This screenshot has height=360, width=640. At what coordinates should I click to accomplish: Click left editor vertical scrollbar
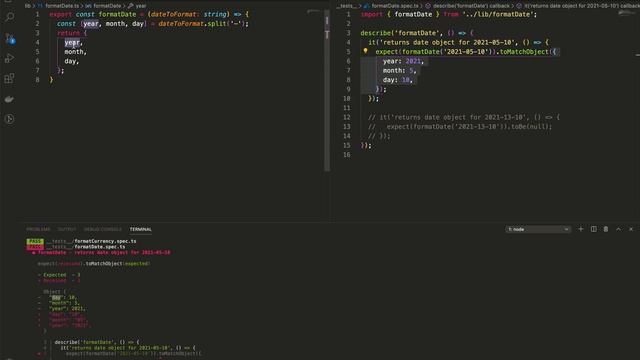click(327, 90)
